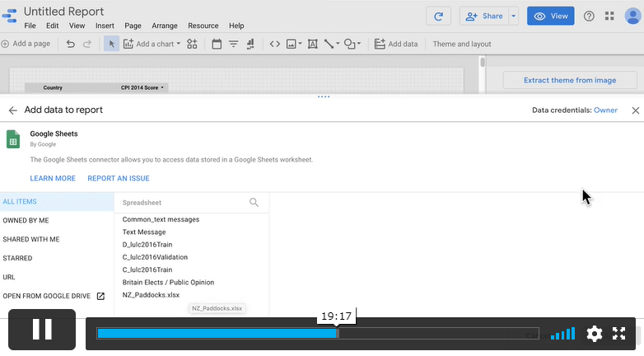Click the Google Sheets connector icon
This screenshot has width=644, height=356.
pyautogui.click(x=13, y=139)
